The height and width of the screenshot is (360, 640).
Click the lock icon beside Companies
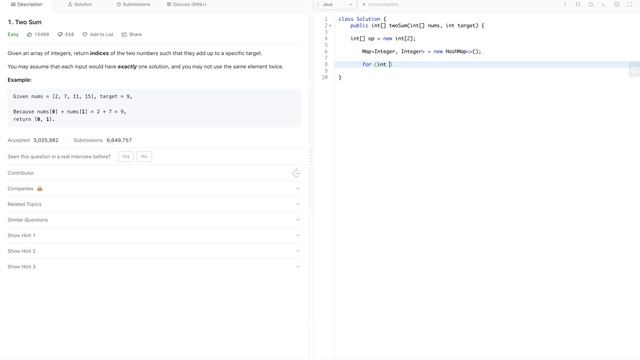coord(40,189)
